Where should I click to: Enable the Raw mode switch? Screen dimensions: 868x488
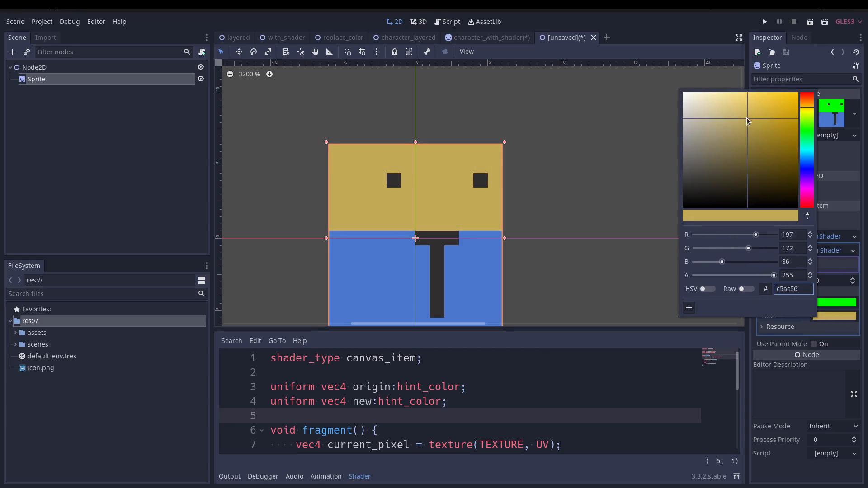tap(745, 289)
